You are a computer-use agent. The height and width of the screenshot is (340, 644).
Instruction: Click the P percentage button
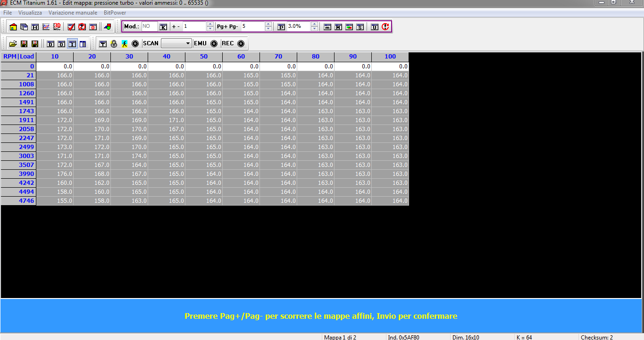click(x=281, y=27)
